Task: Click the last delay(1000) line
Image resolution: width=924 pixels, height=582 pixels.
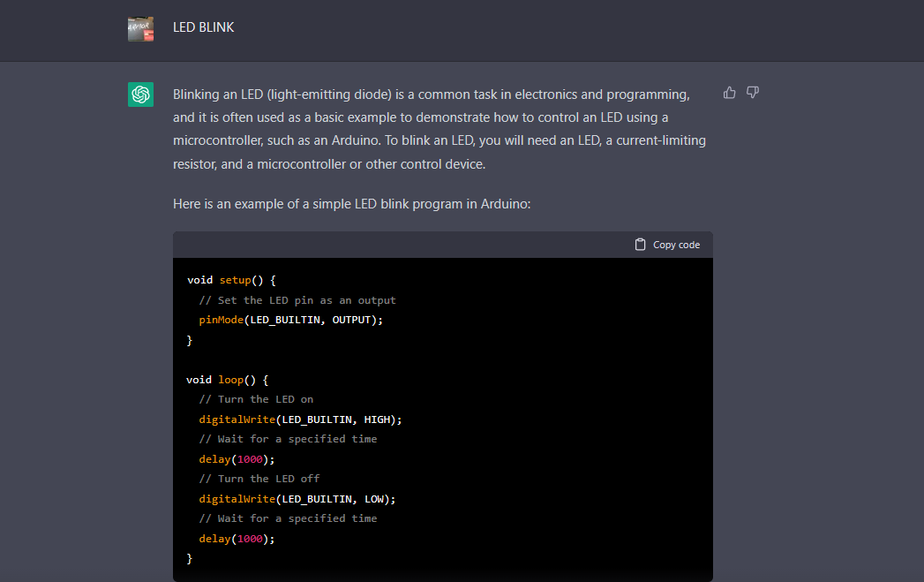Action: (237, 539)
